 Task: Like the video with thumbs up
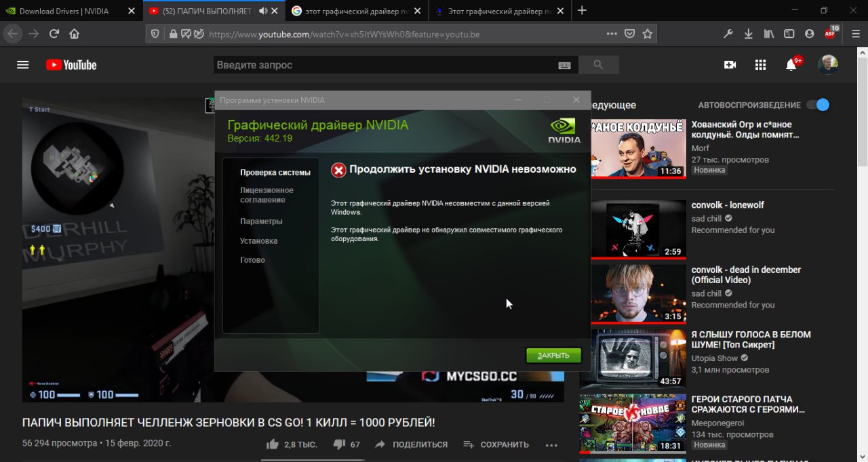(273, 444)
